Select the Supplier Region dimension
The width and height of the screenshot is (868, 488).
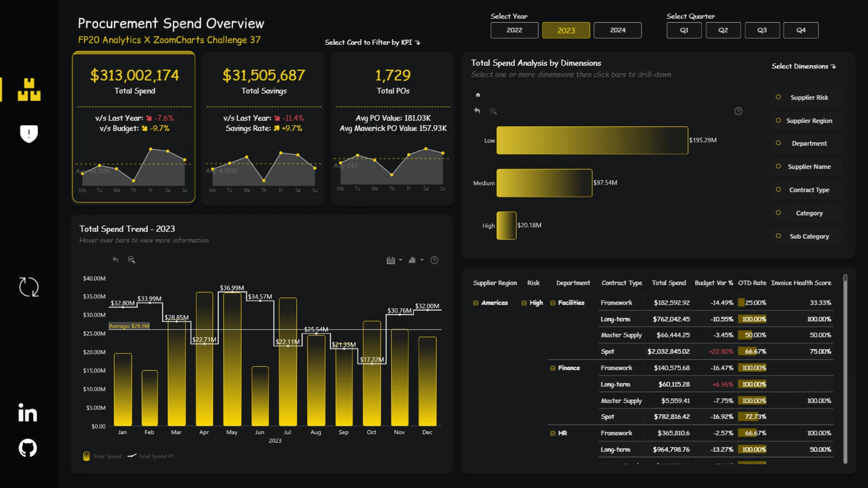click(805, 121)
